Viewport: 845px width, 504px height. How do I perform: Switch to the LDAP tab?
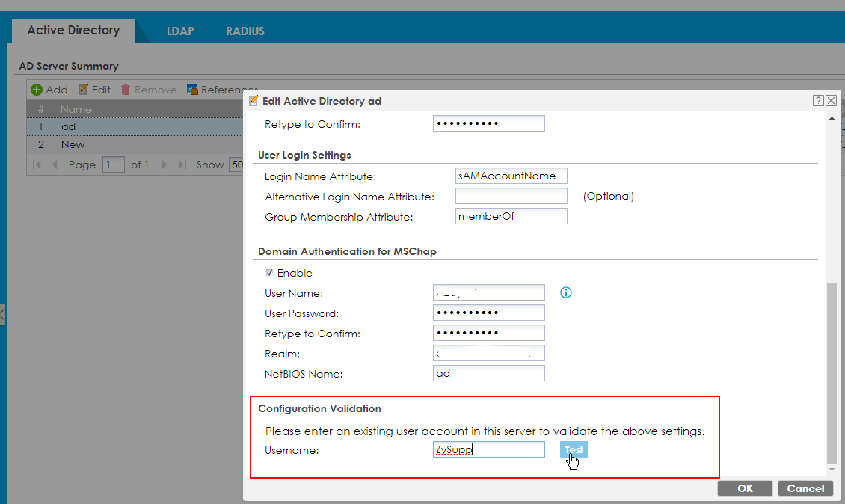click(180, 31)
